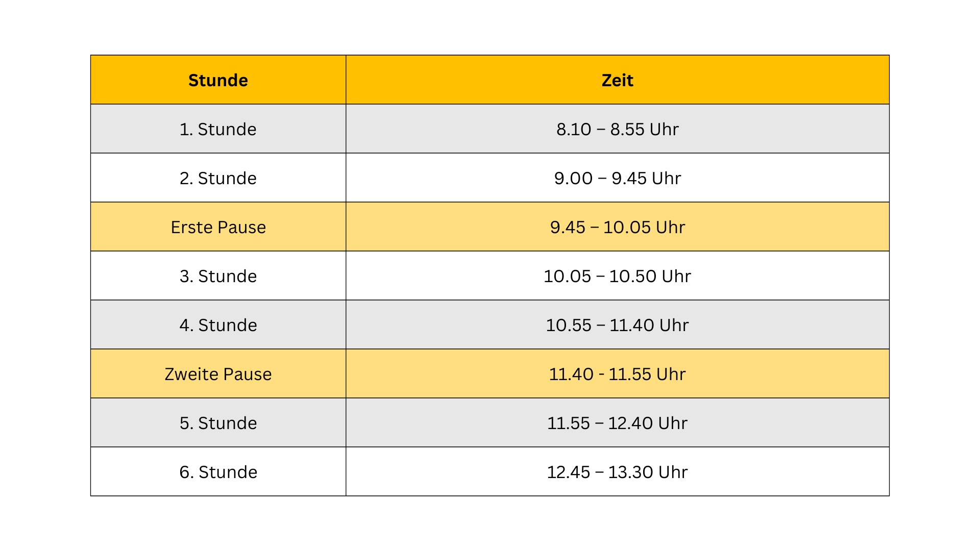Viewport: 980px width, 551px height.
Task: Select the Zweite Pause cell
Action: [218, 373]
